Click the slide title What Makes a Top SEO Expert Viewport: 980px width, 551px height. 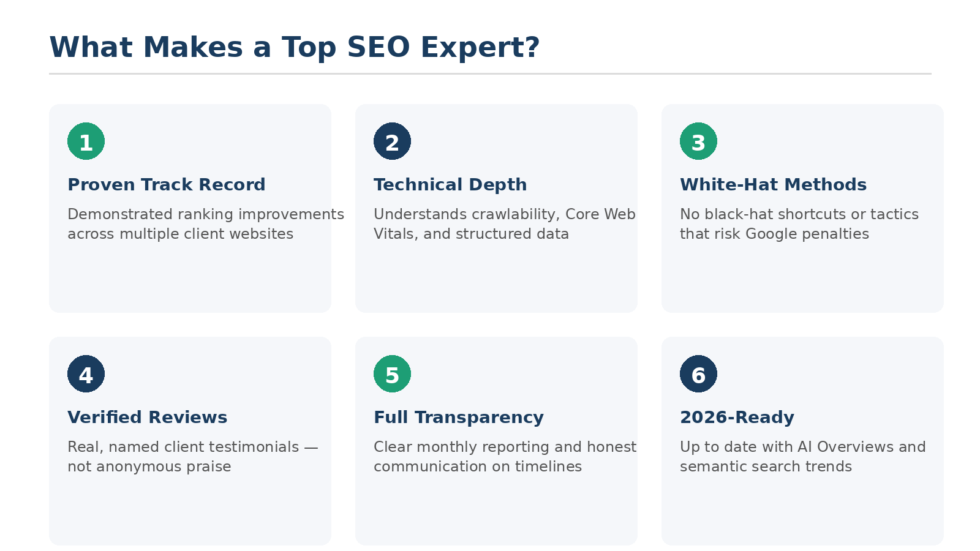295,48
